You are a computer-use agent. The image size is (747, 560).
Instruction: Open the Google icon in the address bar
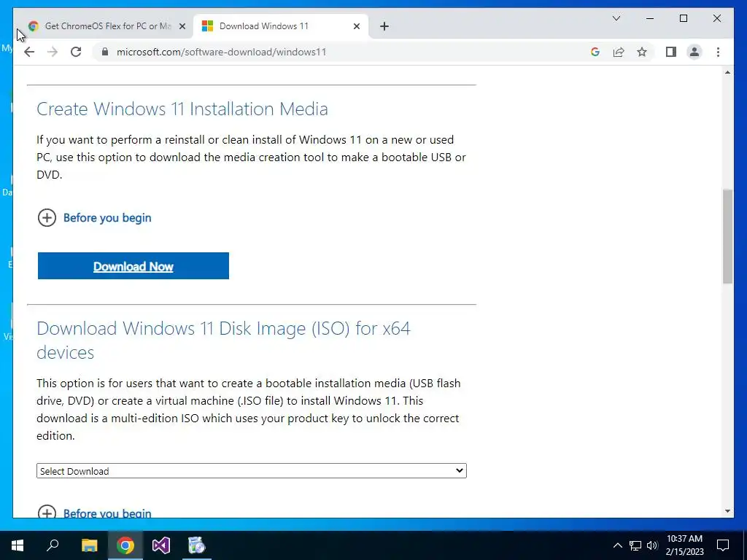(595, 52)
